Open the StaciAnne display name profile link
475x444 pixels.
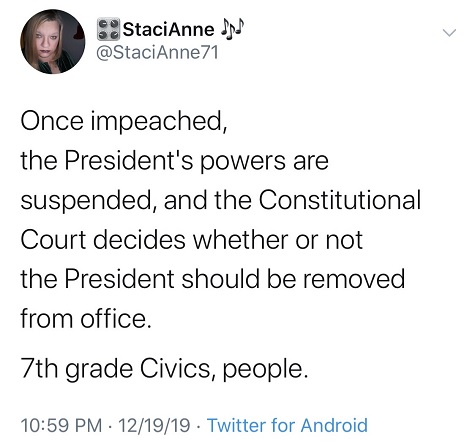[168, 29]
